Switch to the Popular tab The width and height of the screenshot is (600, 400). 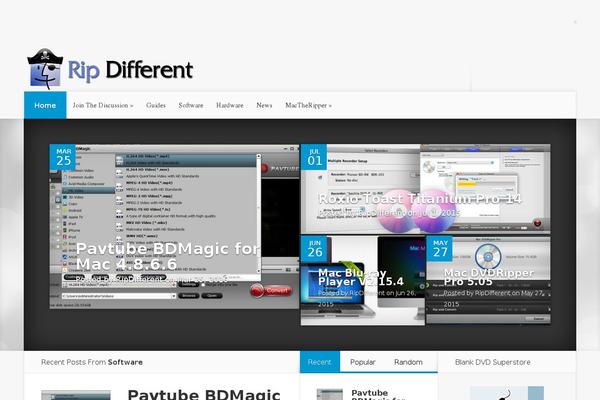coord(362,362)
